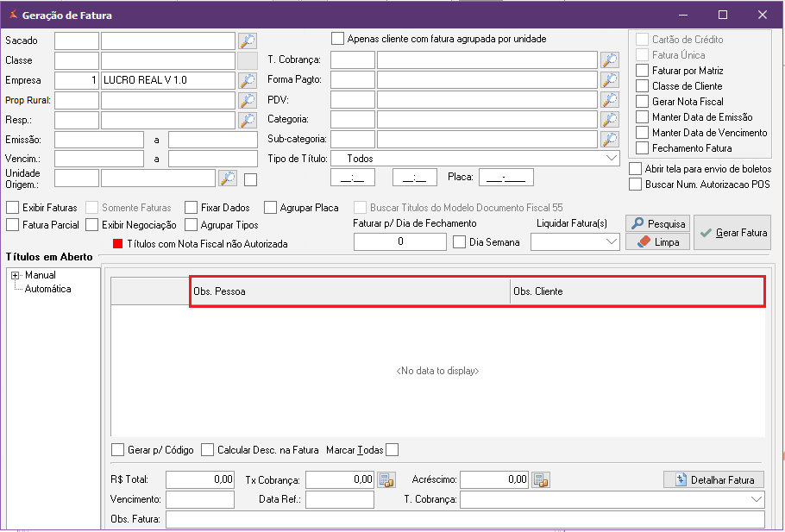
Task: Expand the Manual tree node
Action: click(16, 275)
